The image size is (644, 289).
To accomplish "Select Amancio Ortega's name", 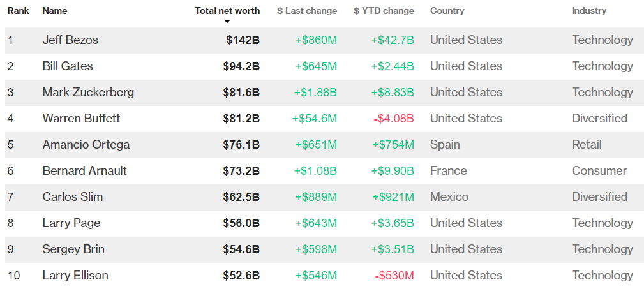I will [86, 145].
